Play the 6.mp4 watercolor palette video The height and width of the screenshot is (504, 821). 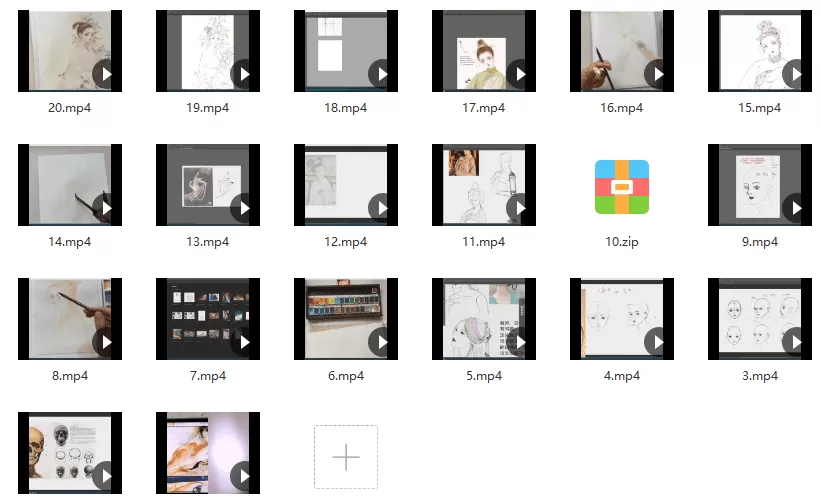[381, 342]
